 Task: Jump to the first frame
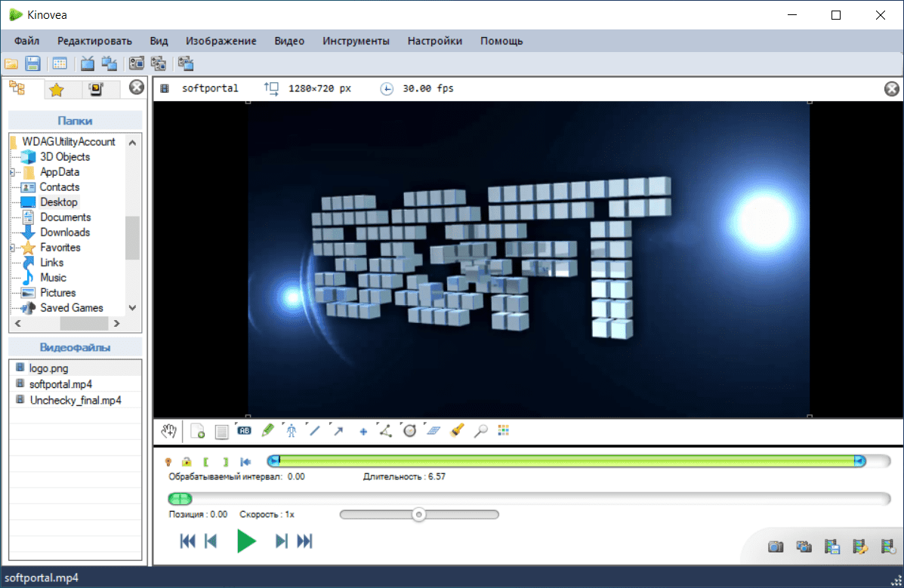(187, 540)
